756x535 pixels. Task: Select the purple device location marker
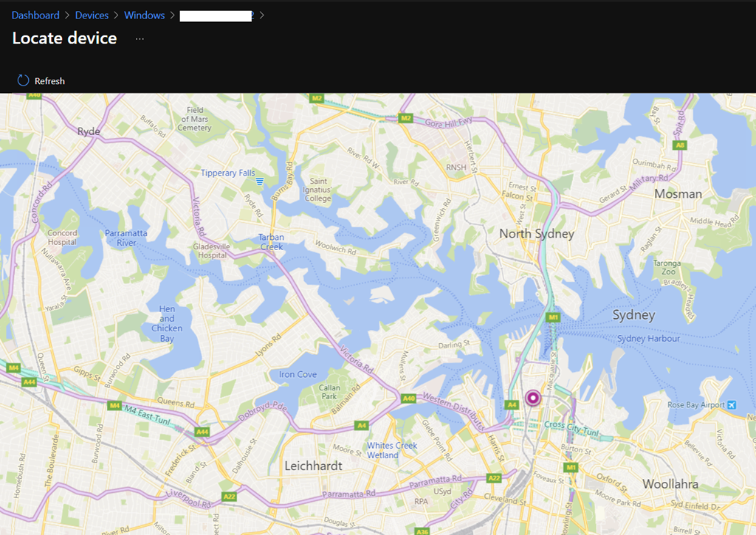point(533,398)
